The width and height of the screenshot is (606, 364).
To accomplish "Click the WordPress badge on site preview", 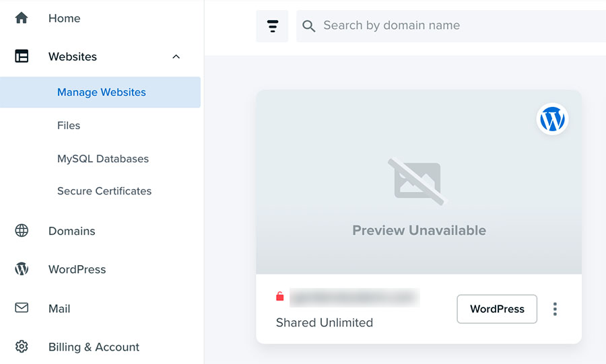I will coord(552,119).
